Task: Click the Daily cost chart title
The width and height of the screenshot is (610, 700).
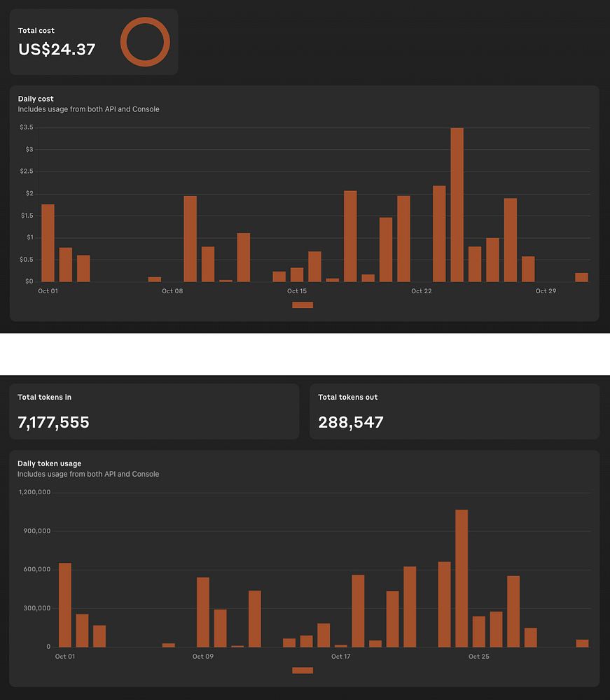Action: tap(36, 99)
